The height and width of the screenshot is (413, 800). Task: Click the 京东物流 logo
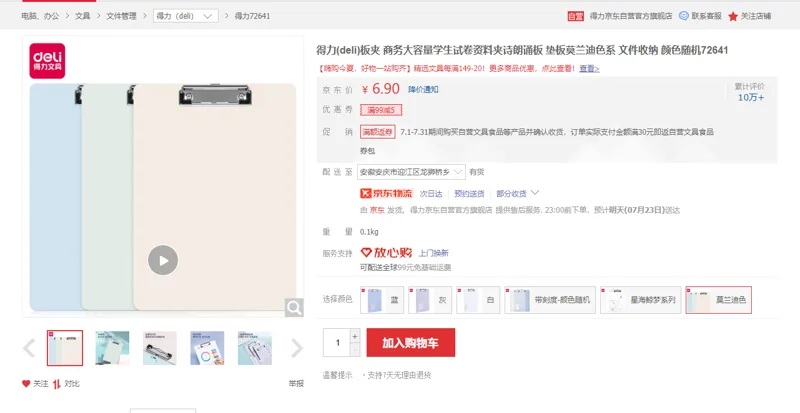(386, 193)
